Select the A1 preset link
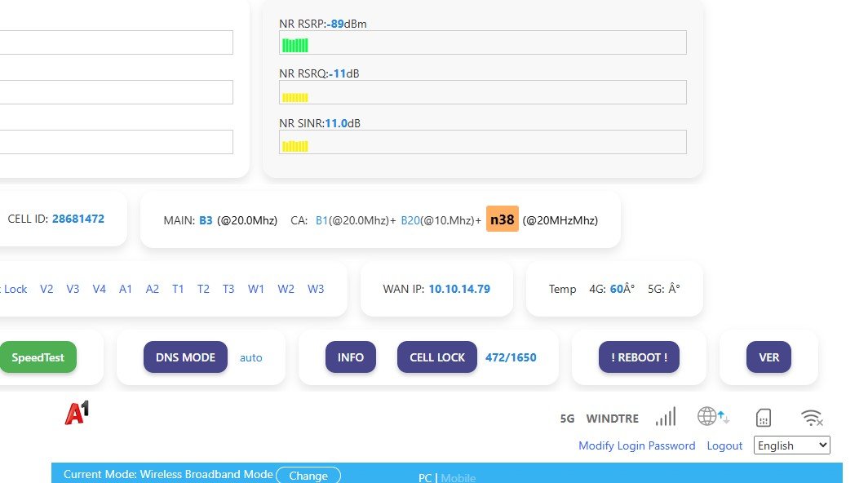Viewport: 868px width, 483px height. click(x=126, y=289)
